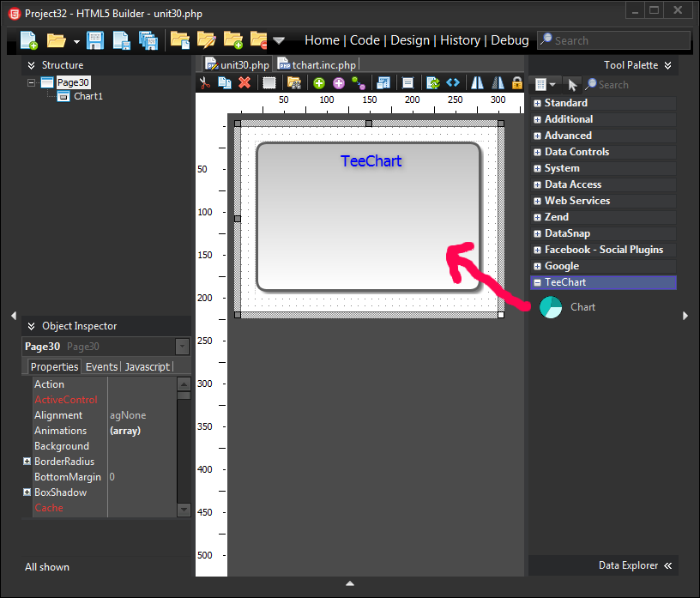
Task: Switch to the Events tab in Object Inspector
Action: 101,367
